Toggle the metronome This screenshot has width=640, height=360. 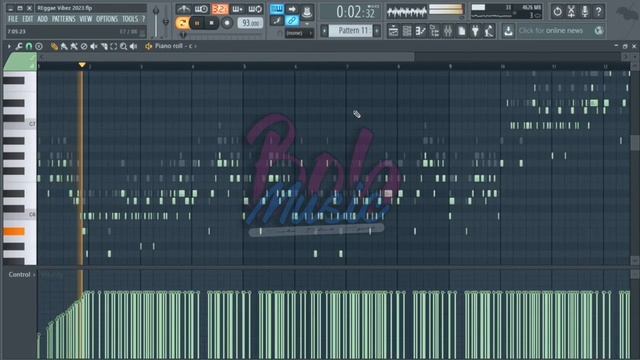(x=184, y=9)
